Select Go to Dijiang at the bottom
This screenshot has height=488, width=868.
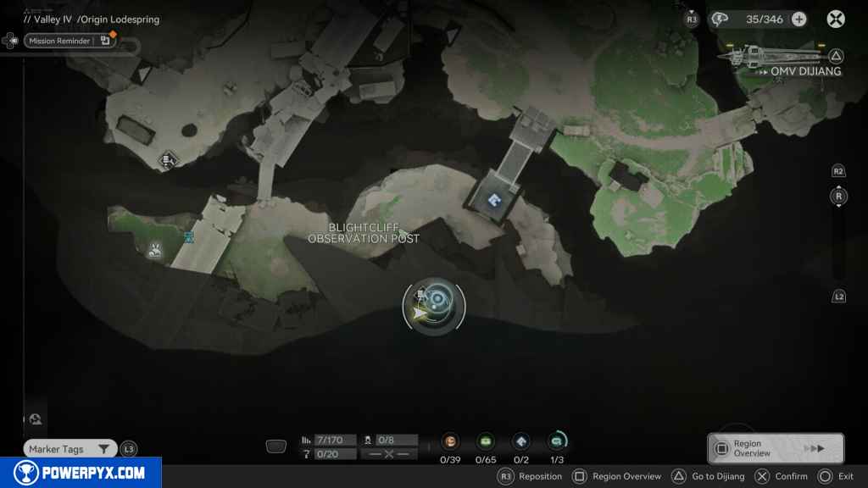click(x=709, y=476)
